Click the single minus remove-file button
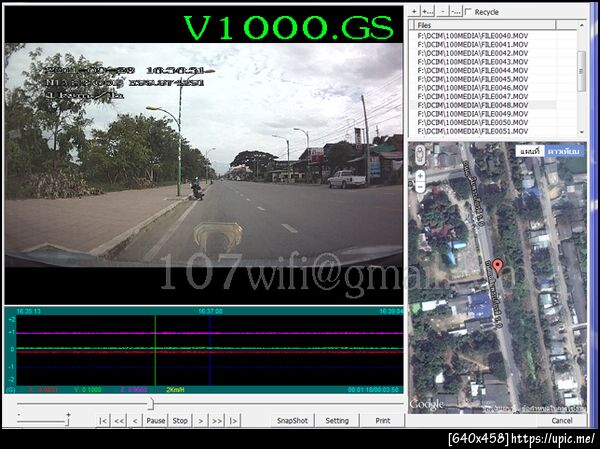 pos(443,12)
